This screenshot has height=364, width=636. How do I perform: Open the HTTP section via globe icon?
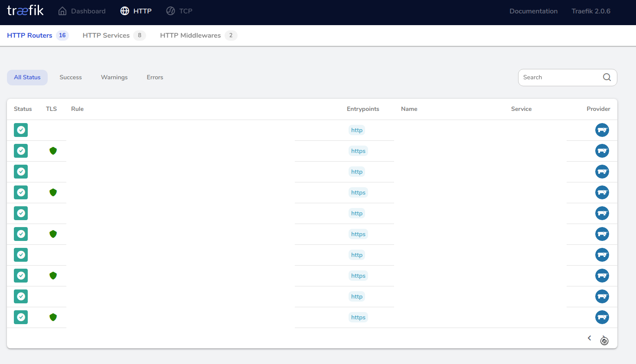pos(124,10)
